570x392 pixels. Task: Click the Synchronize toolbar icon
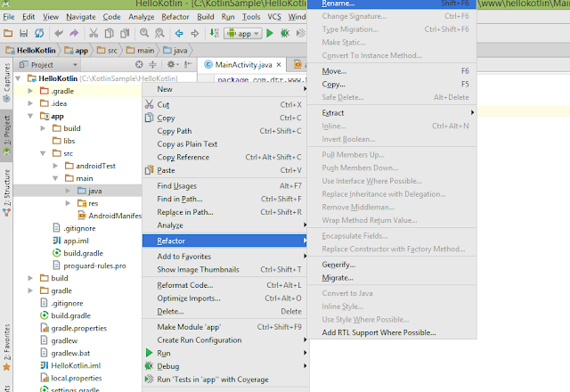click(x=39, y=34)
